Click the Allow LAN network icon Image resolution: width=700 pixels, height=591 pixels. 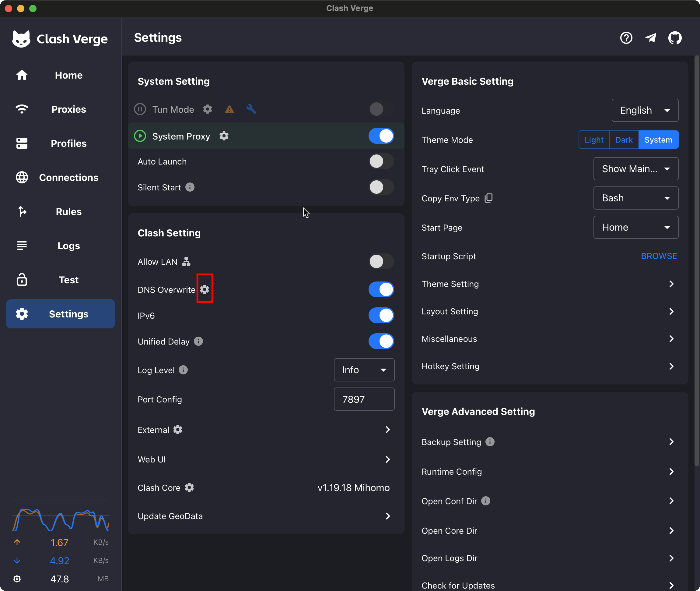pyautogui.click(x=186, y=261)
